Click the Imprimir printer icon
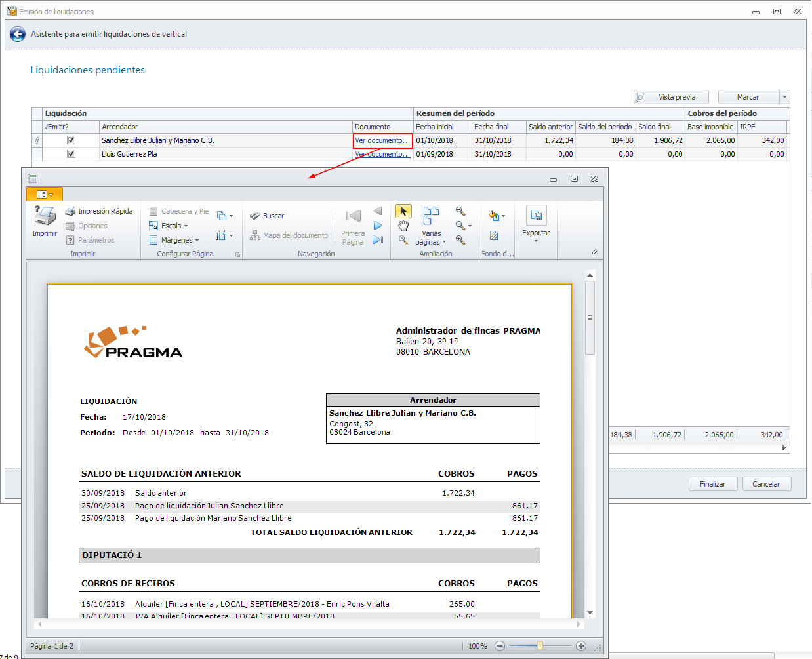The width and height of the screenshot is (812, 659). click(45, 216)
